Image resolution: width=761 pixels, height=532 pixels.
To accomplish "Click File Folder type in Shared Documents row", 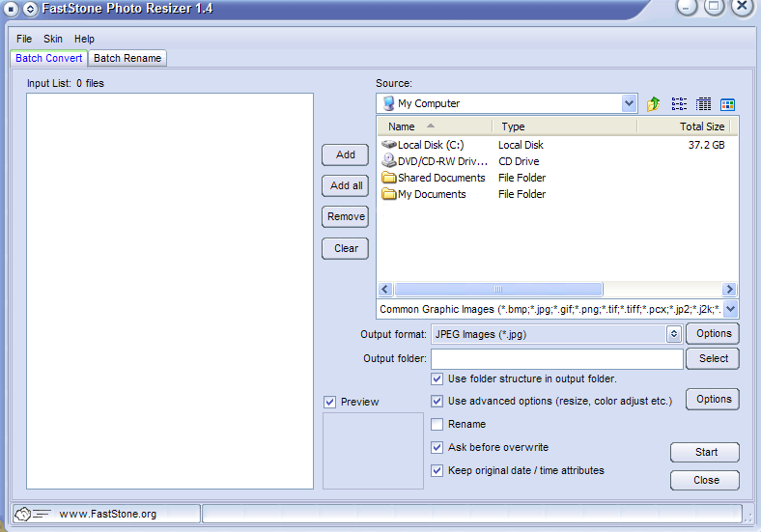I will tap(521, 178).
